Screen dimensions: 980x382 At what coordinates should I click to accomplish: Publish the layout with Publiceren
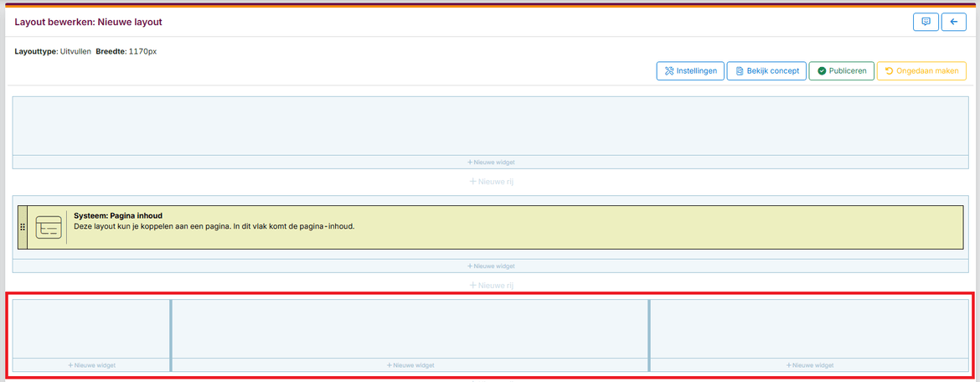pyautogui.click(x=842, y=71)
